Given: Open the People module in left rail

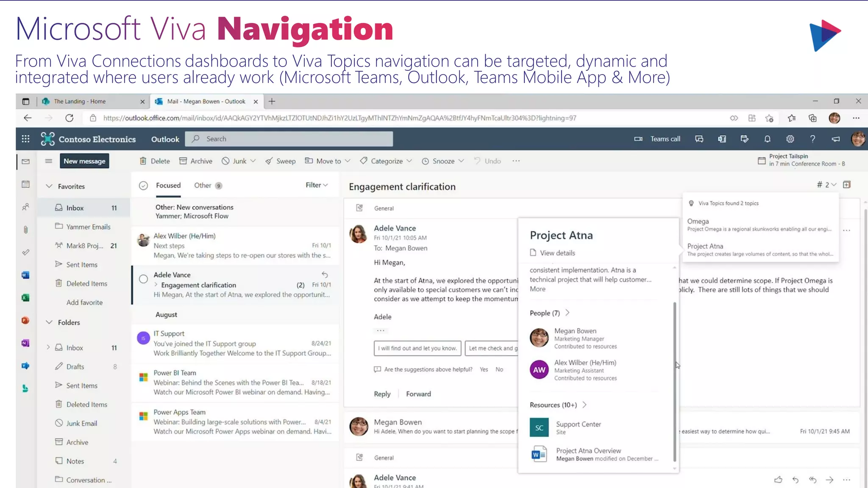Looking at the screenshot, I should (26, 207).
